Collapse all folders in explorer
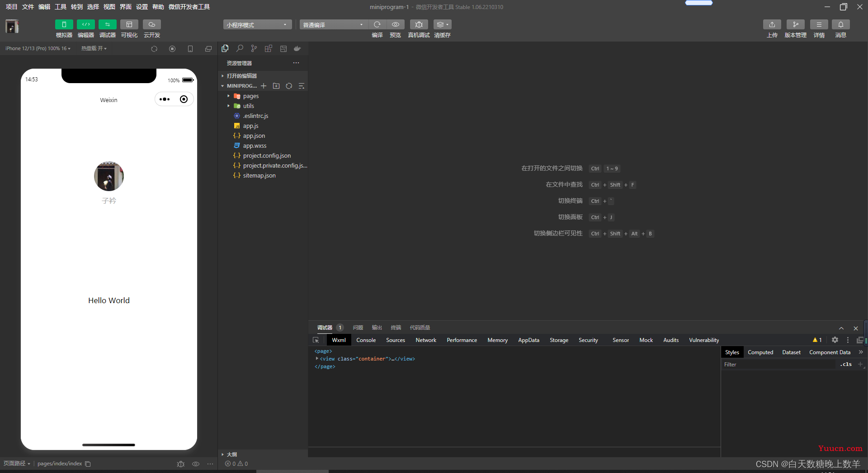Screen dimensions: 868x473 [x=302, y=86]
